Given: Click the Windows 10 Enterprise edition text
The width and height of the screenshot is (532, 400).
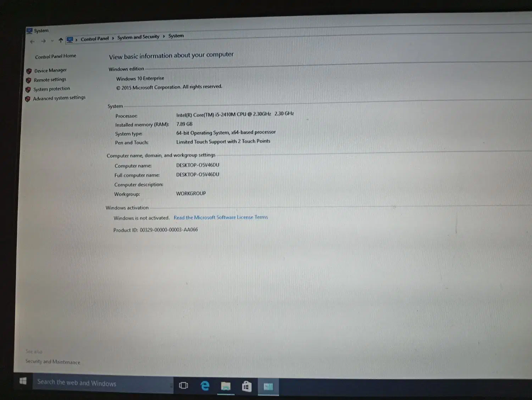Looking at the screenshot, I should point(140,78).
